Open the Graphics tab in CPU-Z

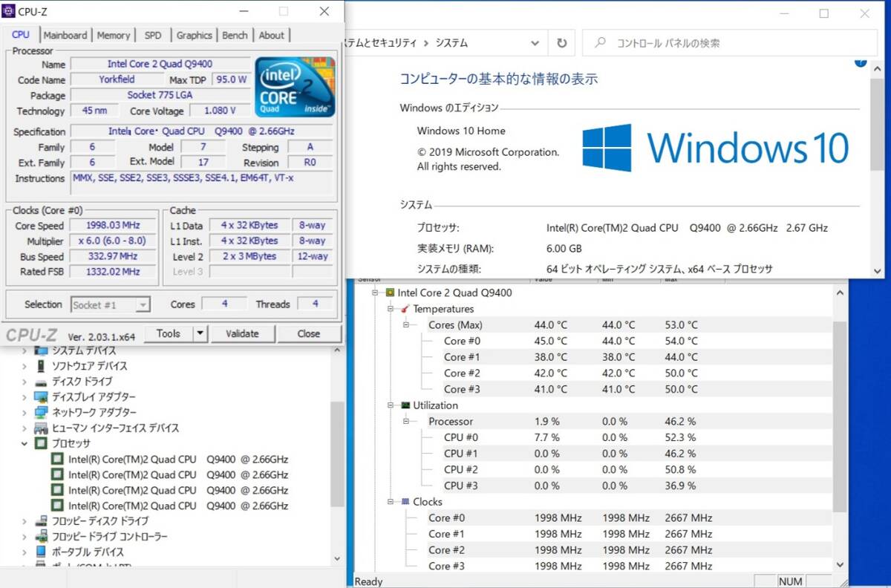coord(195,35)
